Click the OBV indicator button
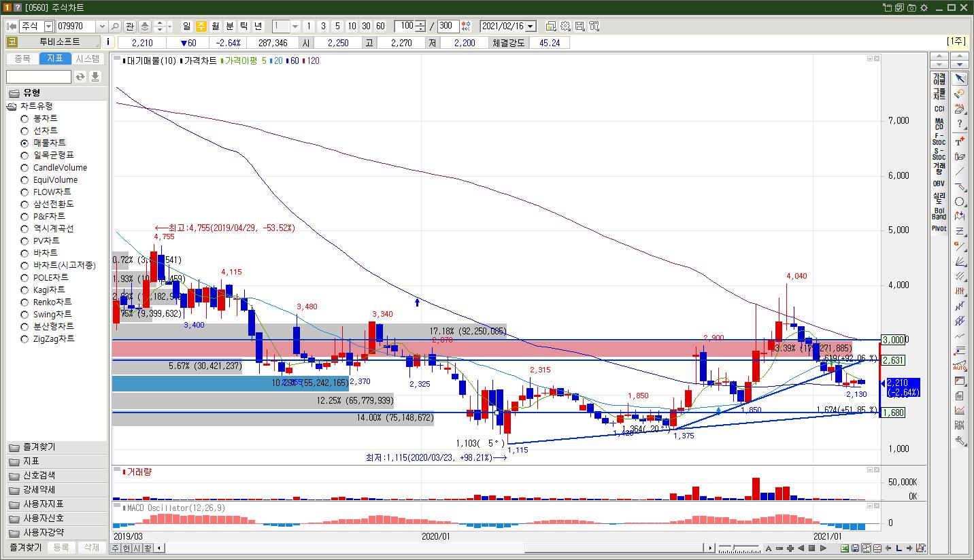Screen dimensions: 974x560 coord(939,183)
